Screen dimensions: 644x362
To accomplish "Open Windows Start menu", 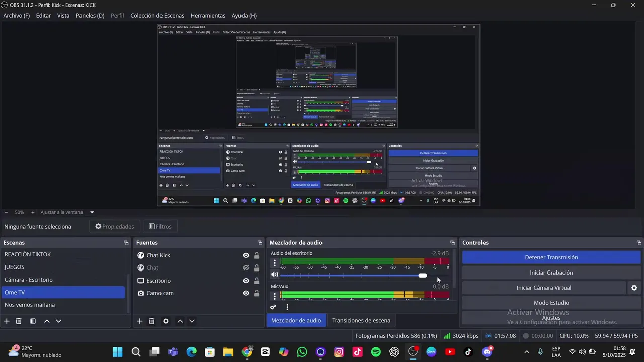I will pos(117,352).
